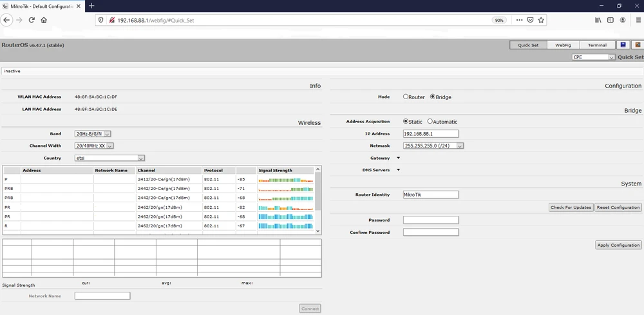Expand the DNS Servers arrow
The width and height of the screenshot is (644, 315).
[x=398, y=169]
